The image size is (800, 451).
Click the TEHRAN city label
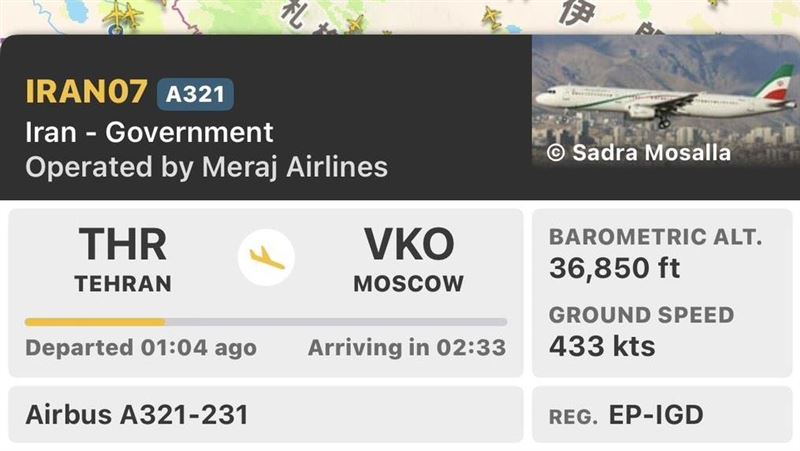click(x=123, y=284)
